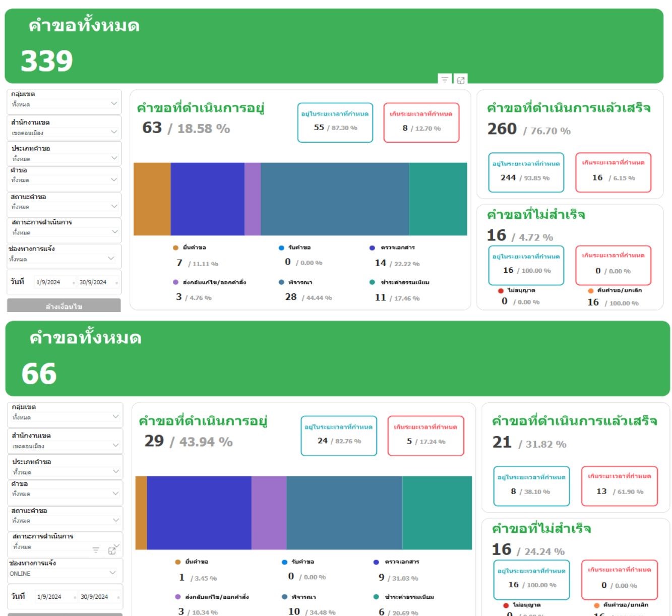
Task: Click the in-time card showing 55 / 87.30 %
Action: (335, 123)
